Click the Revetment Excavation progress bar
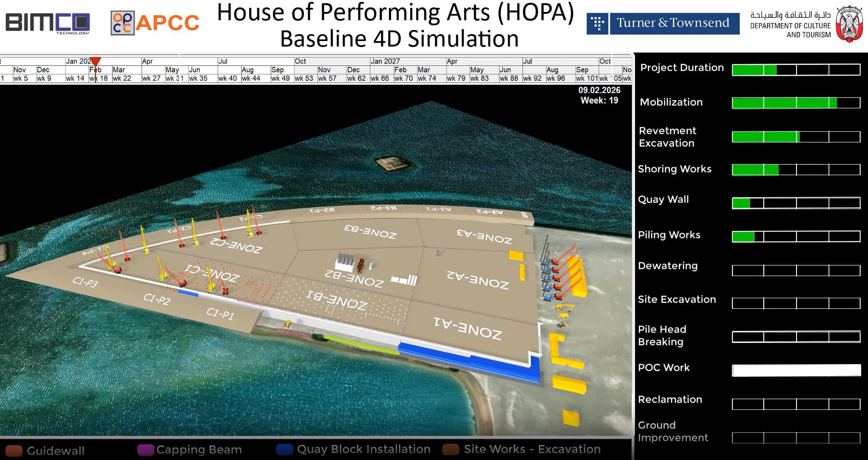The image size is (868, 460). [796, 137]
